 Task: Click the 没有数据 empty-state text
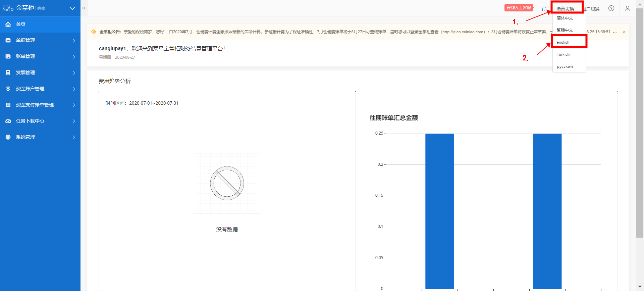(227, 230)
